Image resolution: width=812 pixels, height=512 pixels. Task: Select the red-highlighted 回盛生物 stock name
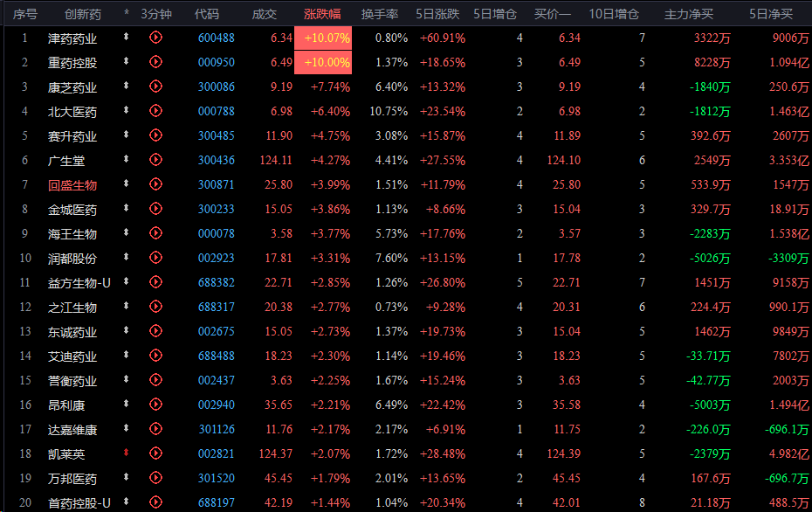click(x=72, y=185)
